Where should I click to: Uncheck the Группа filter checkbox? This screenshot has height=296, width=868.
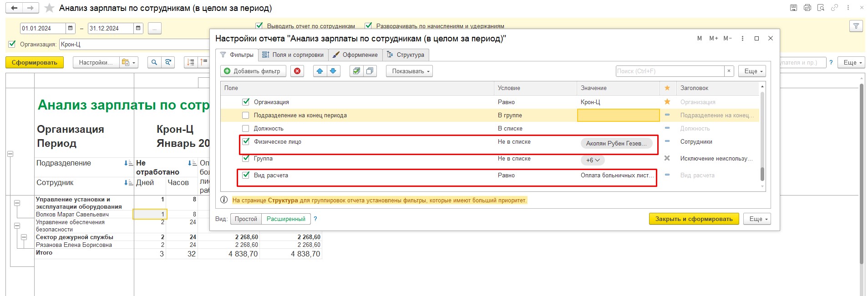[246, 158]
